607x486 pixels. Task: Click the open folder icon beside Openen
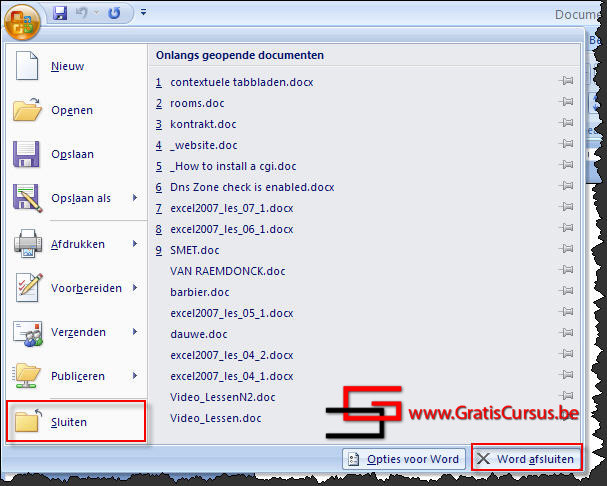coord(27,110)
